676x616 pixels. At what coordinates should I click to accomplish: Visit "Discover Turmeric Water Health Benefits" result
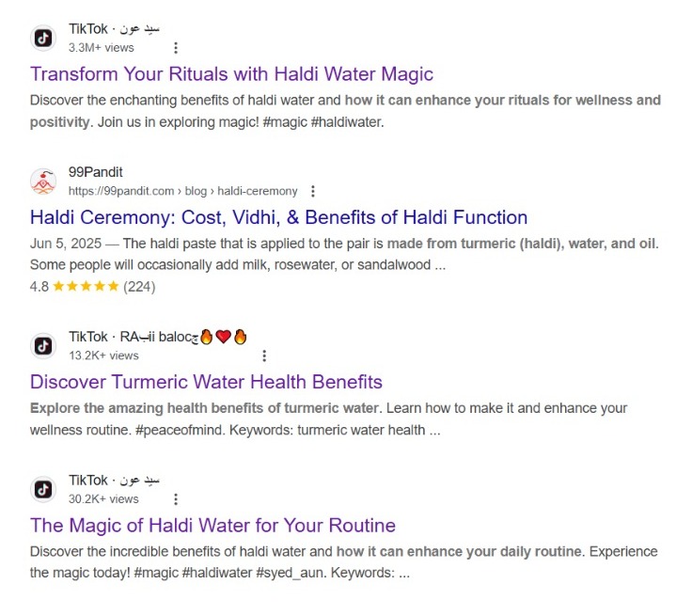(x=206, y=382)
